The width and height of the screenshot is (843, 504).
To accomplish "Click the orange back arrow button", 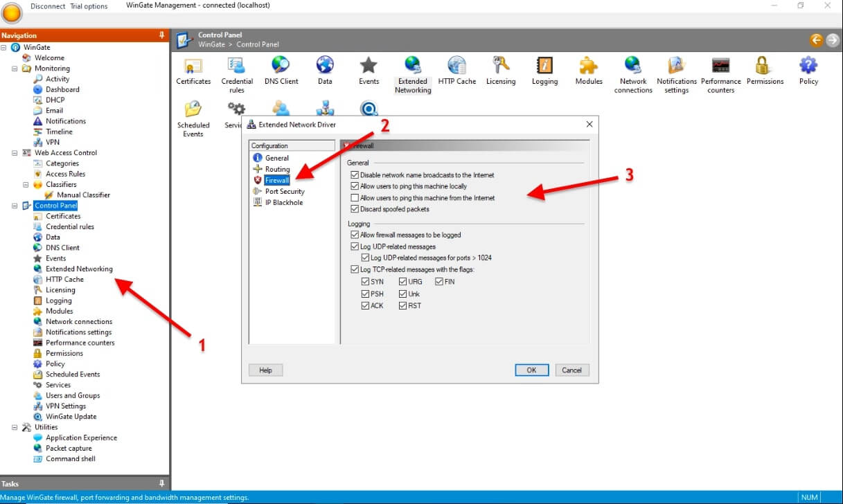I will (816, 40).
